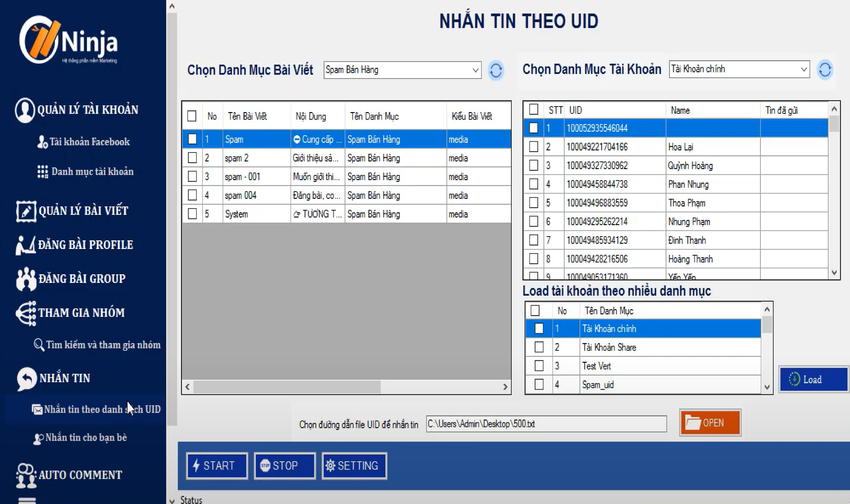Image resolution: width=850 pixels, height=504 pixels.
Task: Click the Nội Dung column header
Action: (318, 116)
